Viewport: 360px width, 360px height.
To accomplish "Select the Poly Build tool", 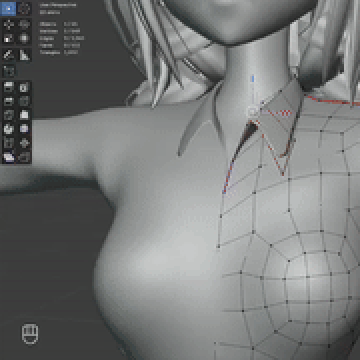I will 24,115.
